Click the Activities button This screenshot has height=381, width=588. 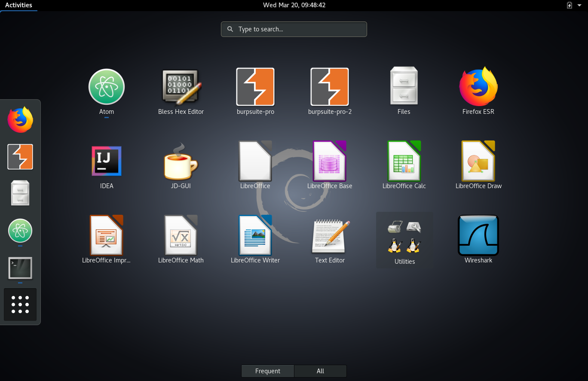pyautogui.click(x=18, y=5)
